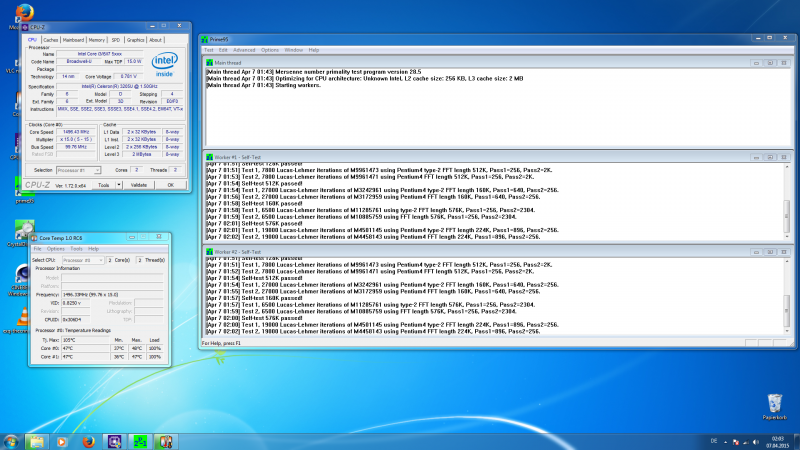800x450 pixels.
Task: Click the Main thread sub-window icon
Action: click(209, 63)
